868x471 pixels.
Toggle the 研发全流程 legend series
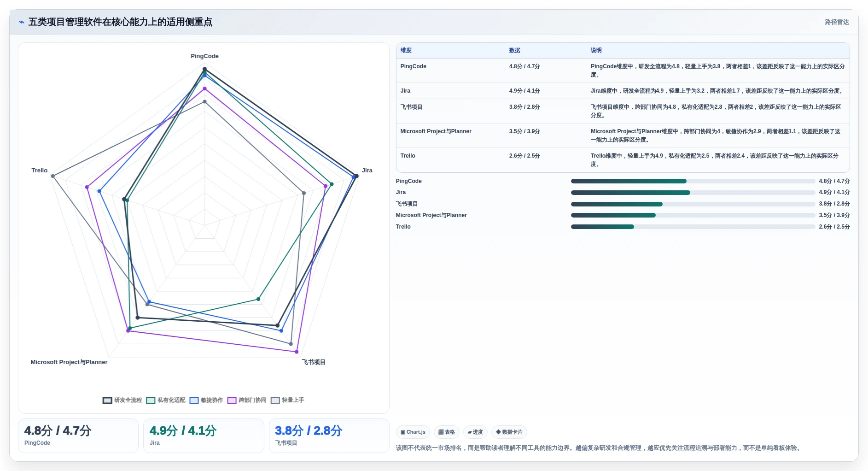pos(122,400)
